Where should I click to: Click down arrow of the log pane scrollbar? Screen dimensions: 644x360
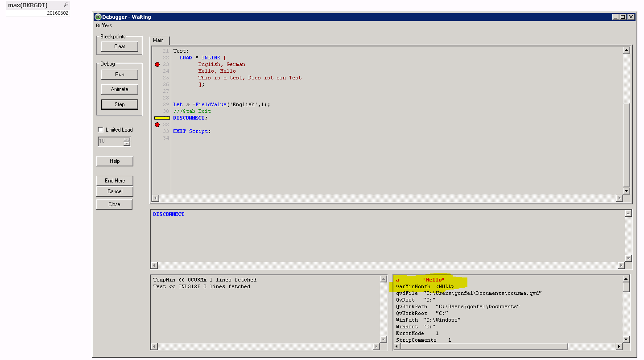point(383,340)
